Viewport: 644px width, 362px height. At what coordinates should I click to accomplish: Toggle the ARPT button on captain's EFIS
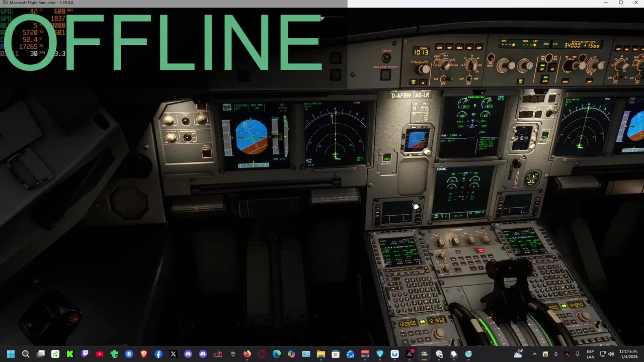coord(479,47)
